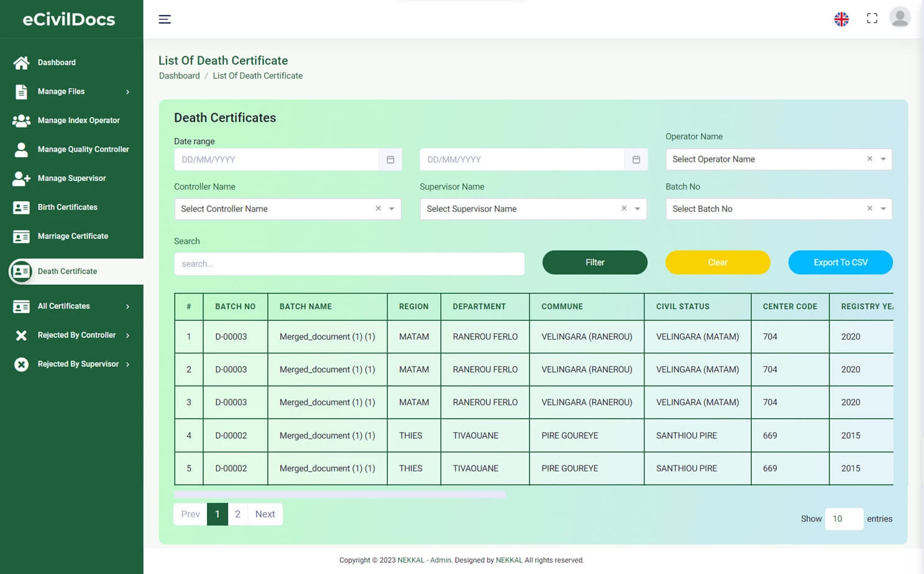The width and height of the screenshot is (924, 574).
Task: Open the Select Supervisor Name dropdown
Action: [x=637, y=209]
